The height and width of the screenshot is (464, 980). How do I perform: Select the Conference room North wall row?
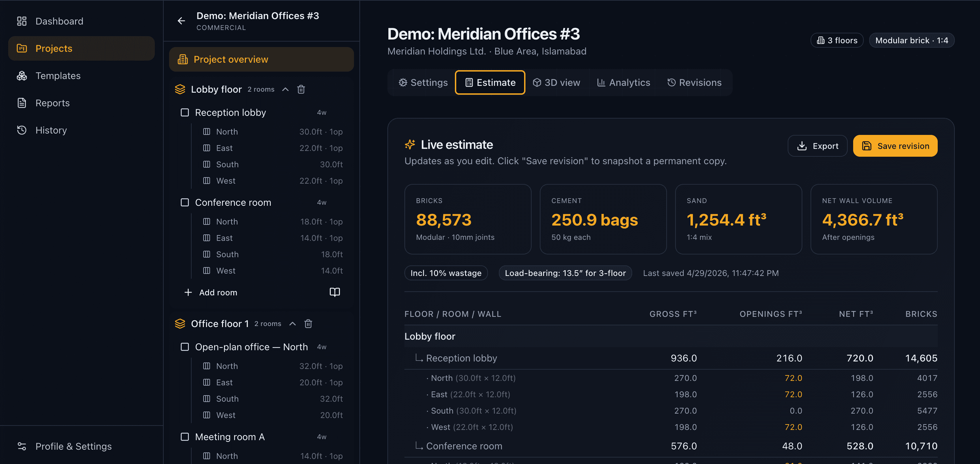click(x=272, y=221)
